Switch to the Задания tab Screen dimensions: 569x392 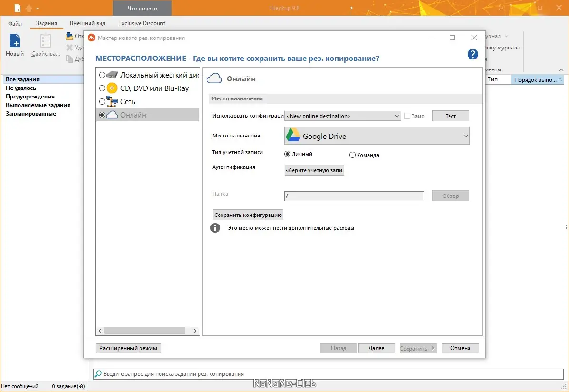[47, 23]
